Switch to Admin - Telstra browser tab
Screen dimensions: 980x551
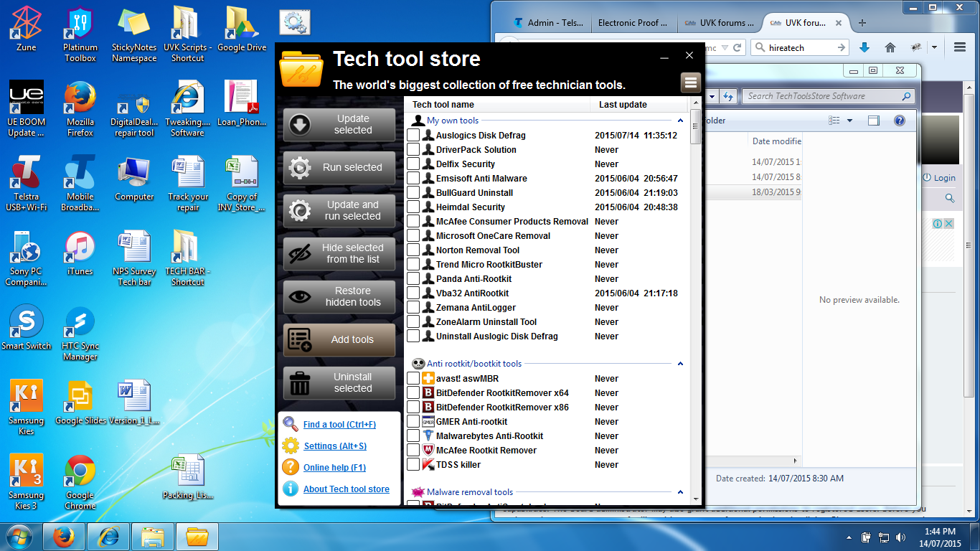549,22
